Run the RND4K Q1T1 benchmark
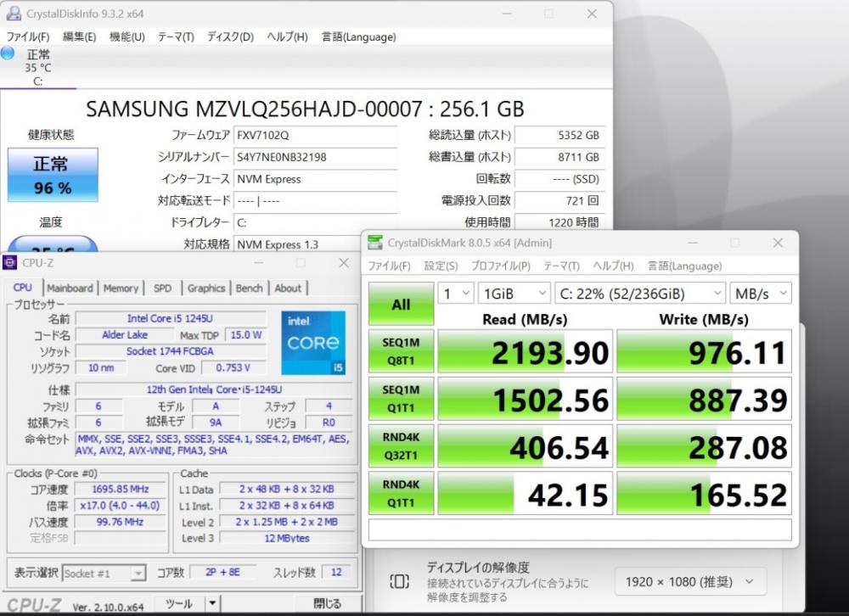This screenshot has height=616, width=849. click(402, 493)
